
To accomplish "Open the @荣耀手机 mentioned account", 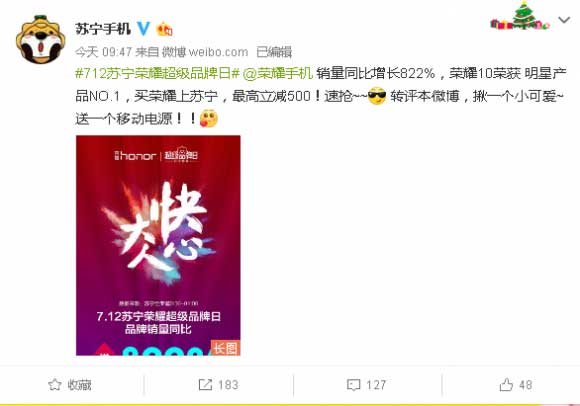I will coord(278,74).
